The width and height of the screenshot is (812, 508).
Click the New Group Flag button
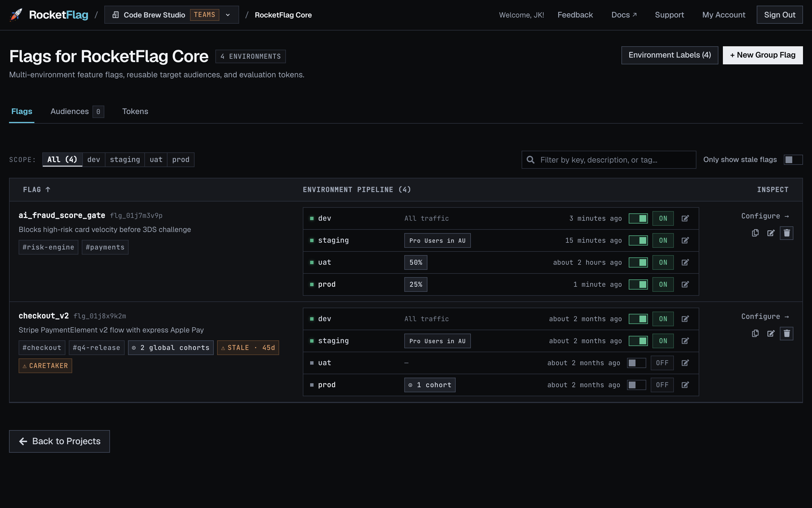tap(763, 55)
